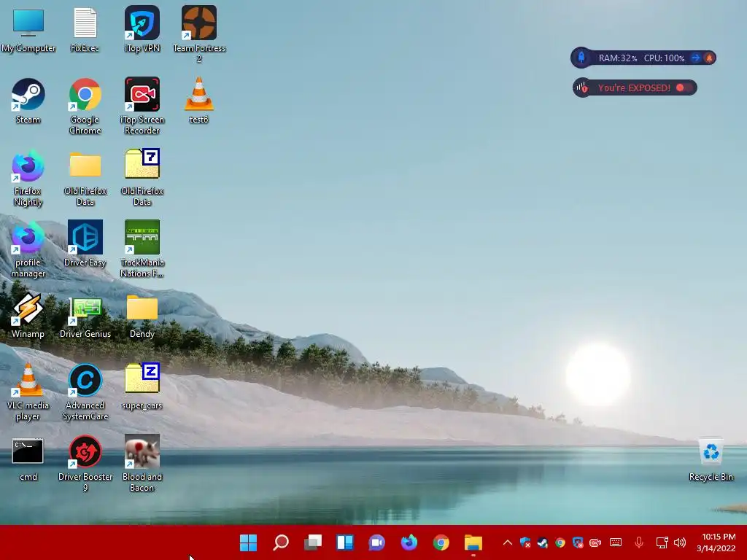Image resolution: width=747 pixels, height=560 pixels.
Task: Launch Firefox Nightly from the taskbar
Action: tap(409, 542)
